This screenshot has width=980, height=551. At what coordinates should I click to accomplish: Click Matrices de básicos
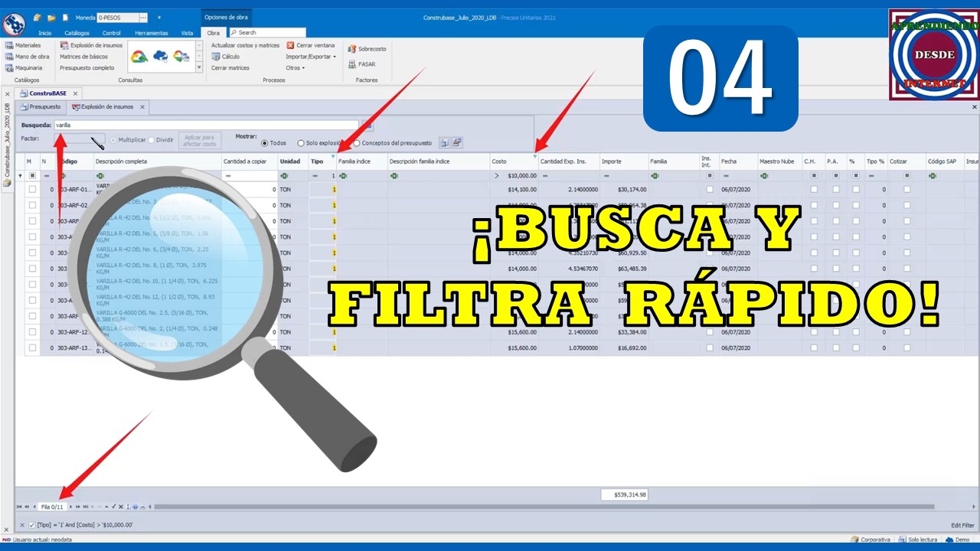pos(83,57)
